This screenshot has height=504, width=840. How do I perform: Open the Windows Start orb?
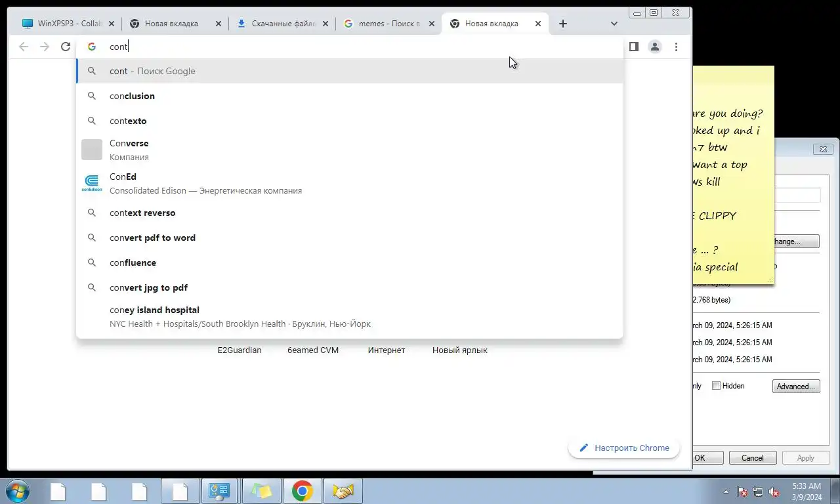point(17,491)
